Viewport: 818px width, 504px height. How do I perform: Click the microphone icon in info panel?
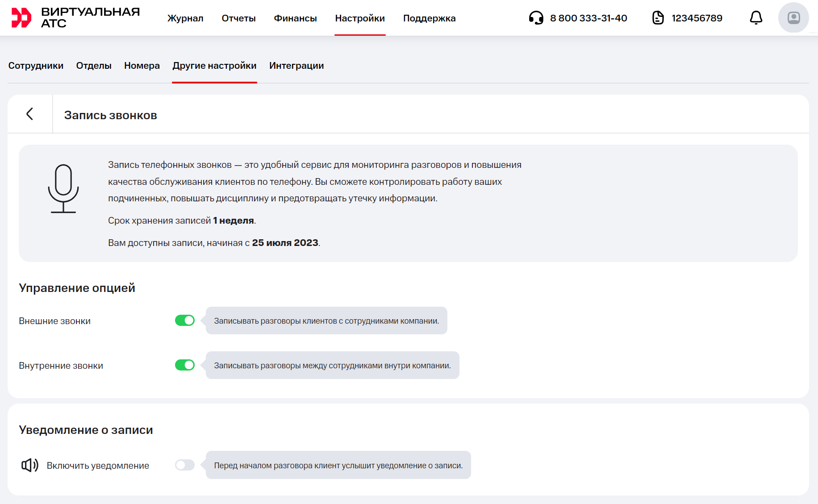pos(63,188)
